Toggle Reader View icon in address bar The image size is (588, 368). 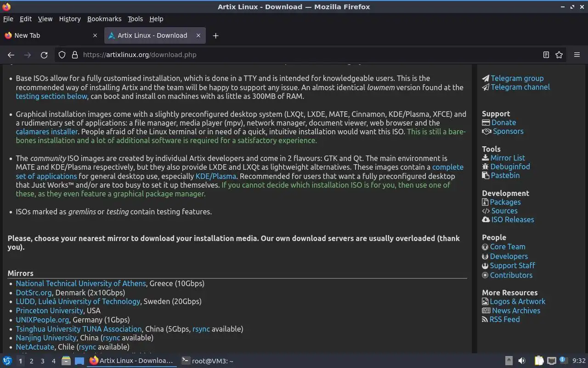pos(546,55)
